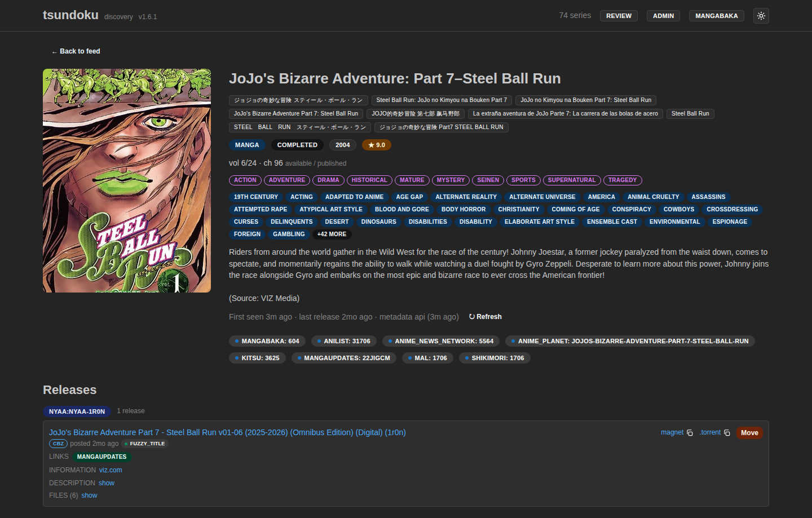Viewport: 812px width, 518px height.
Task: Select the Mature genre tag
Action: (412, 180)
